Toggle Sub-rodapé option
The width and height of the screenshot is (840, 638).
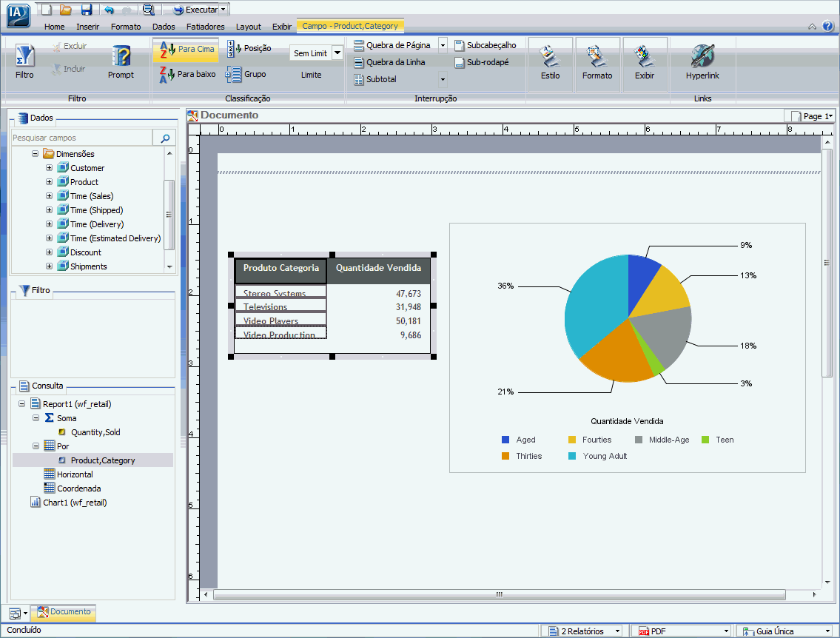(482, 62)
